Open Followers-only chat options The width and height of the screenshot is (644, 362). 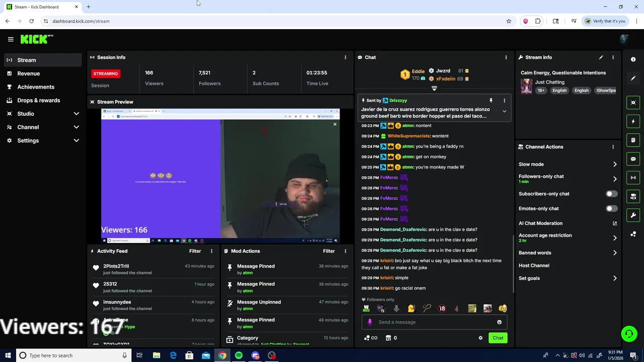[568, 178]
